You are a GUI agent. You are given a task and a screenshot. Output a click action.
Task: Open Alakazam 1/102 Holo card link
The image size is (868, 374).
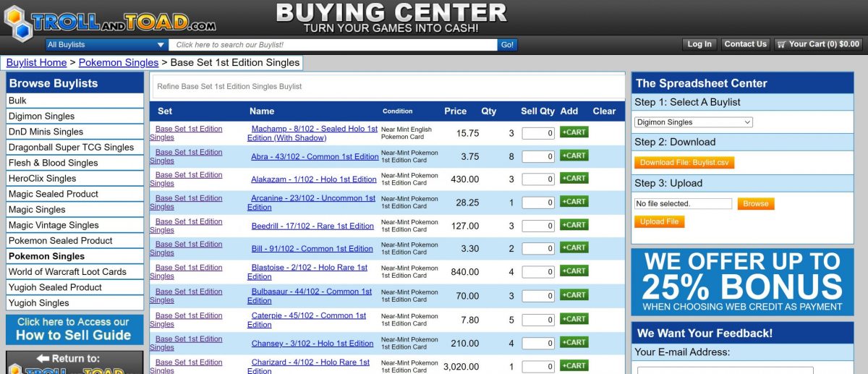pyautogui.click(x=314, y=179)
